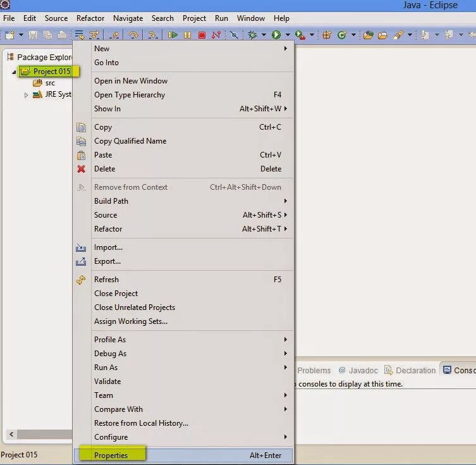Click the Step Return debug icon
The width and height of the screenshot is (476, 465).
click(x=114, y=35)
